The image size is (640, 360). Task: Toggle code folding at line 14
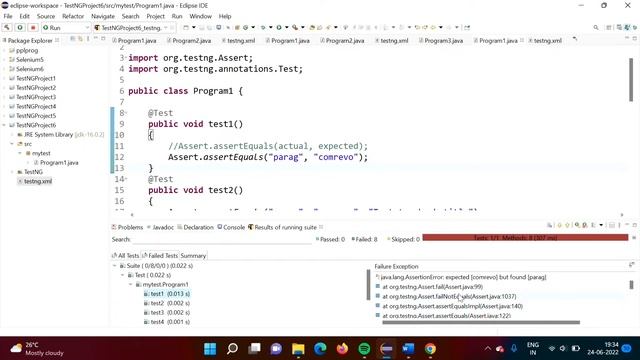click(x=127, y=179)
